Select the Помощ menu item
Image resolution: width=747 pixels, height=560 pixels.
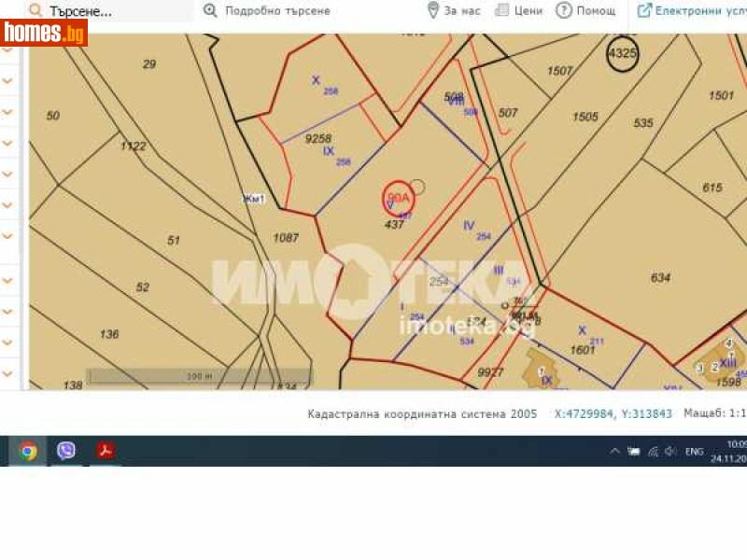coord(590,10)
